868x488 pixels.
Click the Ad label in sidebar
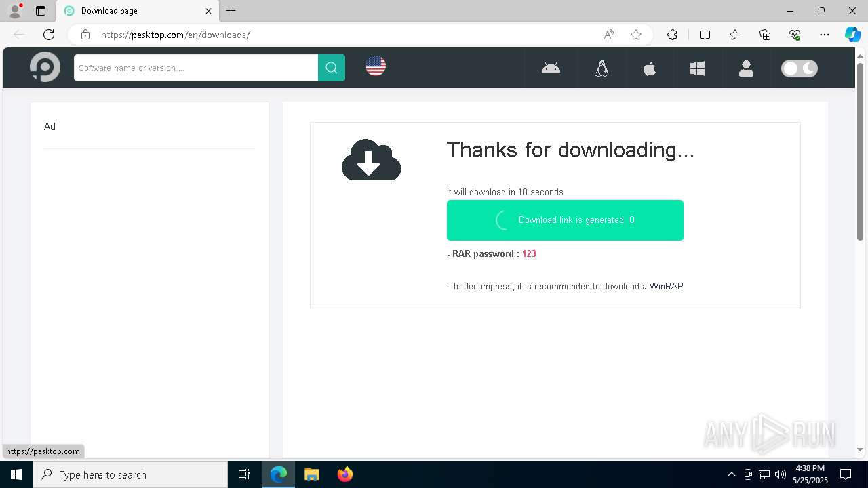click(x=50, y=127)
